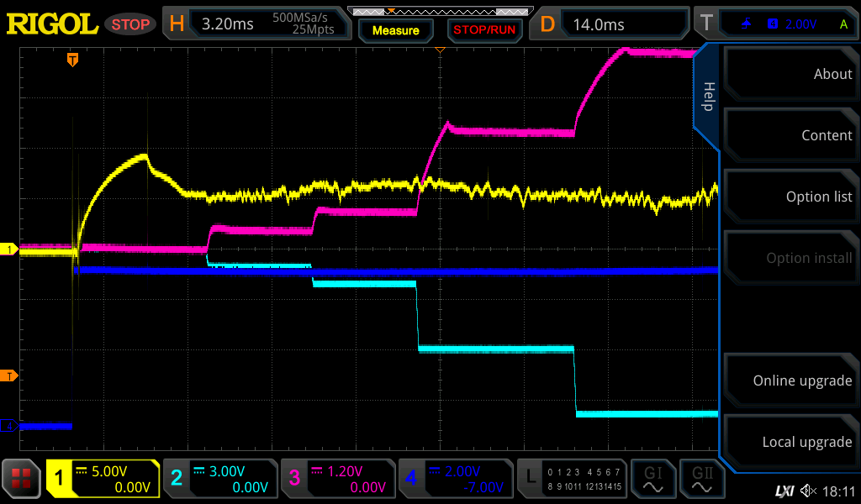Viewport: 861px width, 504px height.
Task: Click the waveform memory position bar
Action: point(439,11)
